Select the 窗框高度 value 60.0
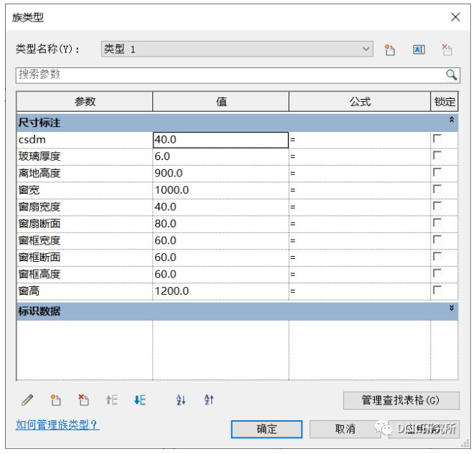 [x=220, y=275]
